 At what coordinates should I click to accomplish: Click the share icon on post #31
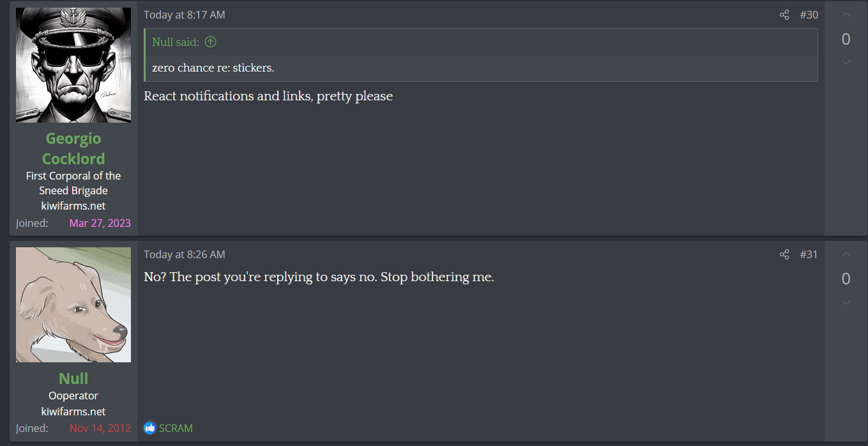784,254
